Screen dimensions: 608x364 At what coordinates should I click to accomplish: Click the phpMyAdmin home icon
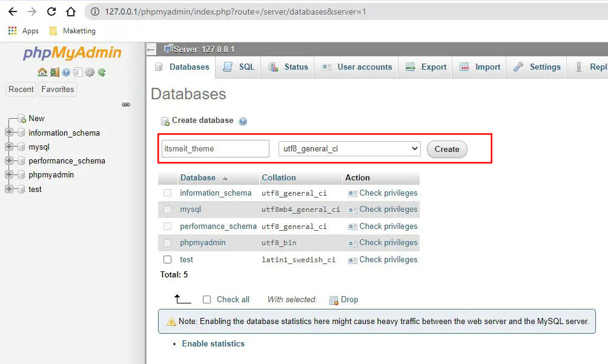42,72
